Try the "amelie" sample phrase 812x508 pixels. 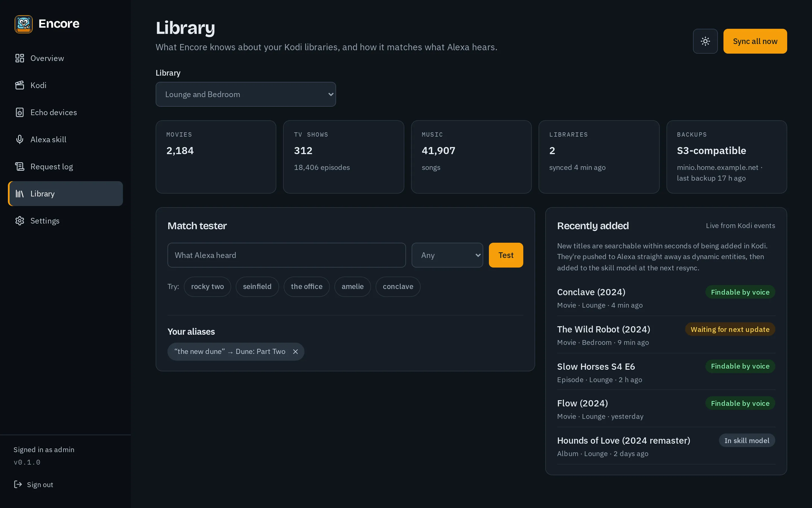pyautogui.click(x=352, y=286)
